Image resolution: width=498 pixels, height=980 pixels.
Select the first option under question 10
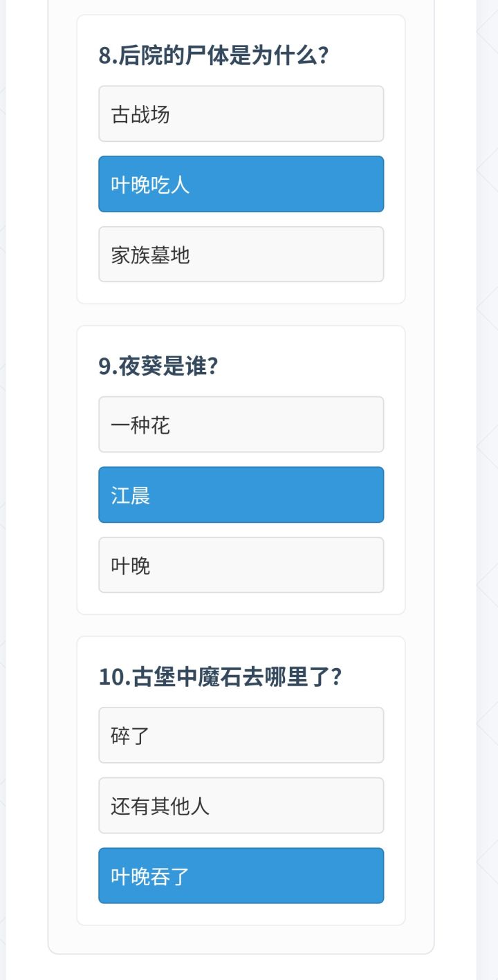tap(241, 735)
